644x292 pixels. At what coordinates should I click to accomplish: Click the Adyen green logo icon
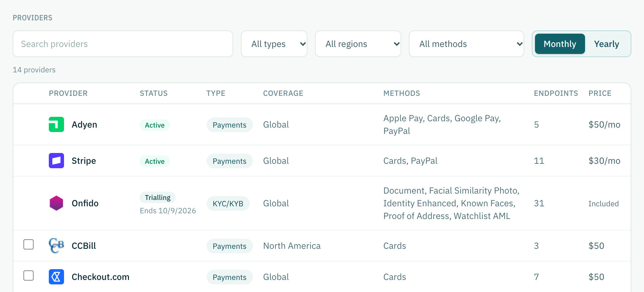[56, 124]
